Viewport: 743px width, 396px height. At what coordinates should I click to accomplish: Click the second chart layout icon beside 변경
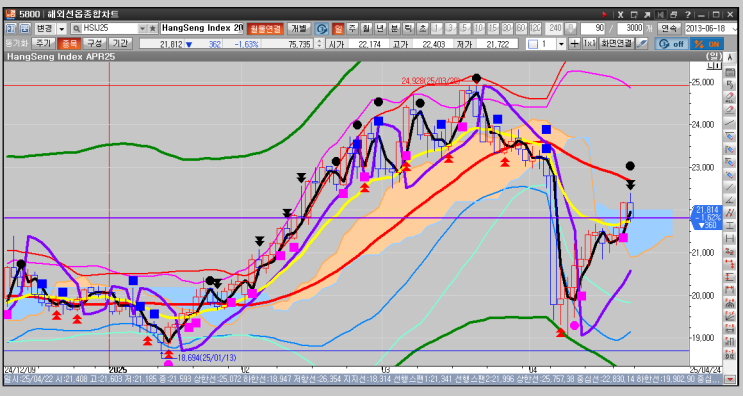click(25, 29)
